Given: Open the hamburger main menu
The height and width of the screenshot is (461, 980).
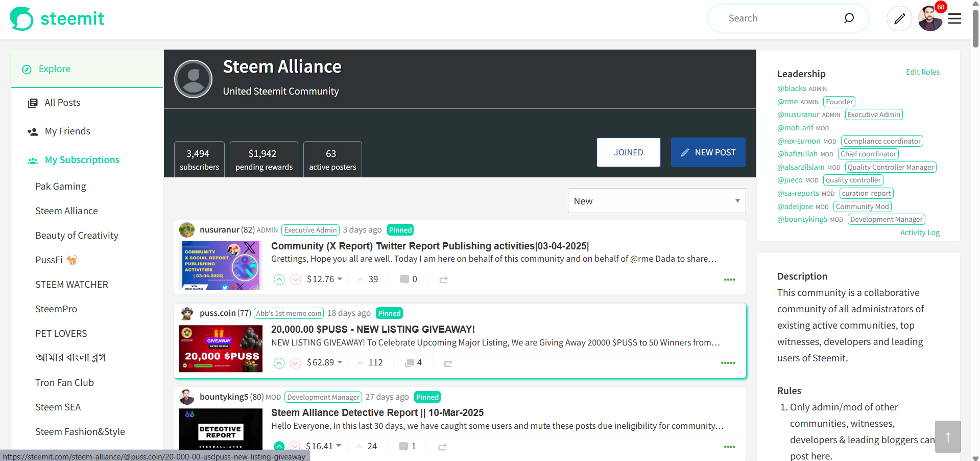Looking at the screenshot, I should 954,19.
